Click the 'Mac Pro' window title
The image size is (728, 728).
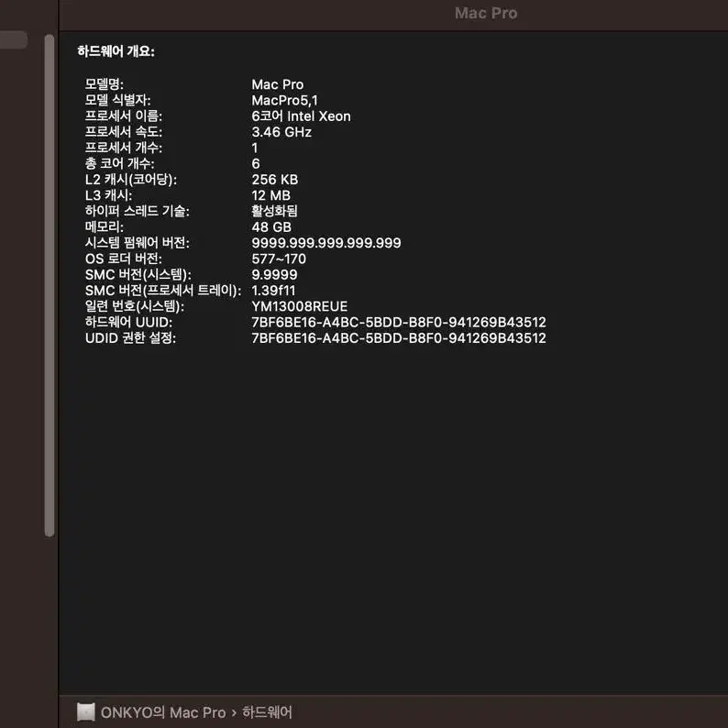pyautogui.click(x=486, y=13)
